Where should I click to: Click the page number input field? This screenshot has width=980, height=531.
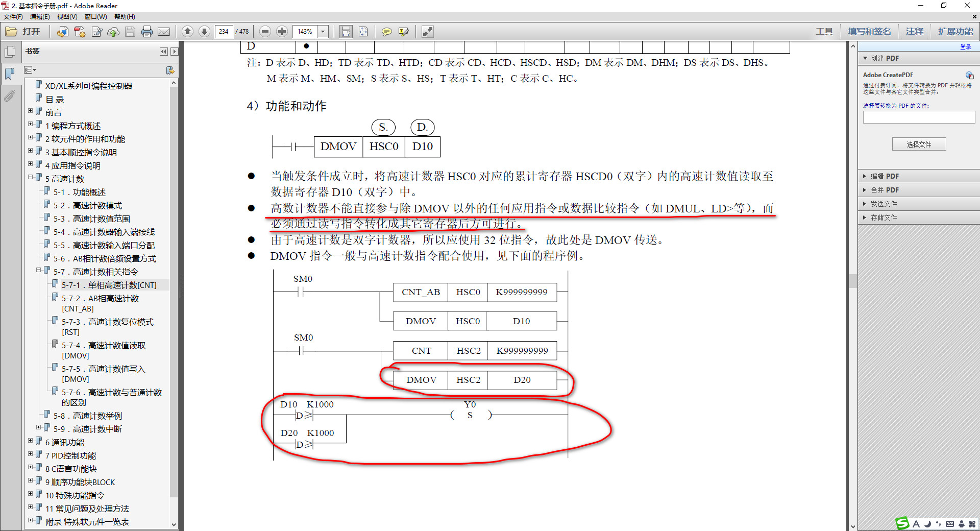224,32
